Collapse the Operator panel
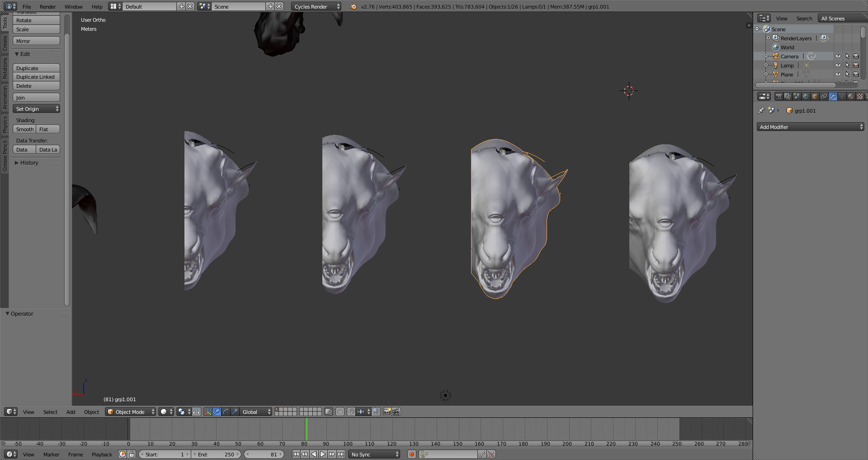 tap(19, 313)
